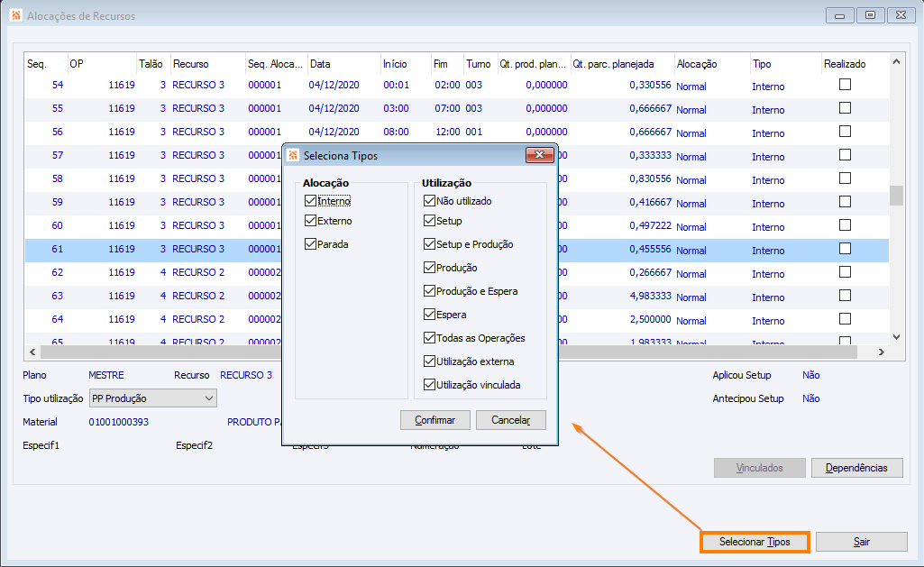Screen dimensions: 924x567
Task: Sort by the Recurso column header
Action: pos(207,64)
